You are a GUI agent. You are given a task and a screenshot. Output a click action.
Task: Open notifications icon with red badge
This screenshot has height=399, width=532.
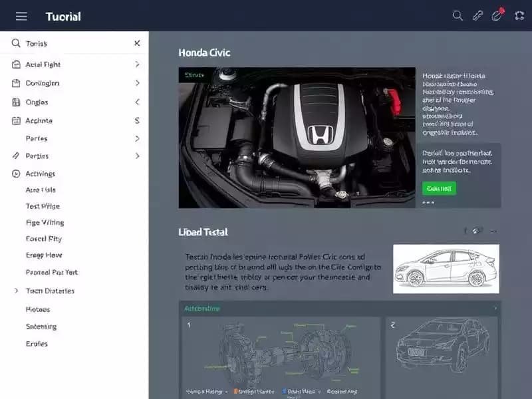497,15
